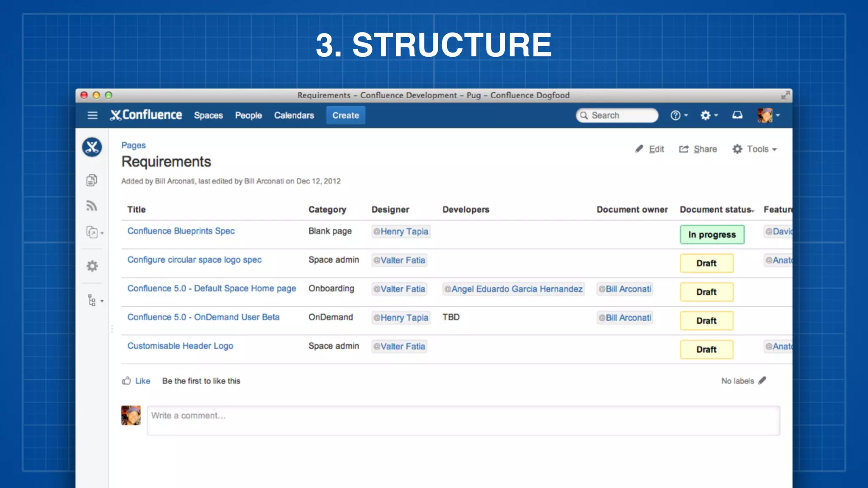The width and height of the screenshot is (868, 488).
Task: Open Configure circular space logo spec
Action: tap(195, 260)
